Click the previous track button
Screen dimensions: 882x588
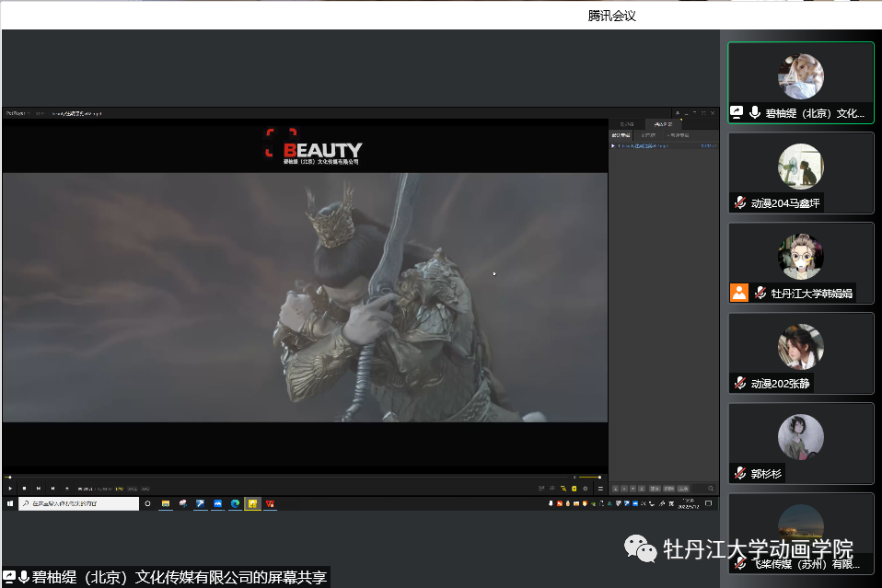39,489
